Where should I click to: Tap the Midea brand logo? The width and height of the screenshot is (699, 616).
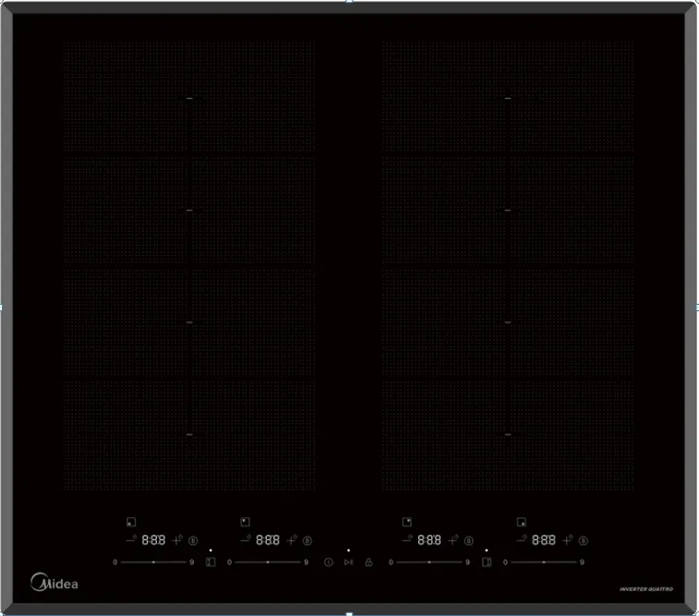[55, 584]
